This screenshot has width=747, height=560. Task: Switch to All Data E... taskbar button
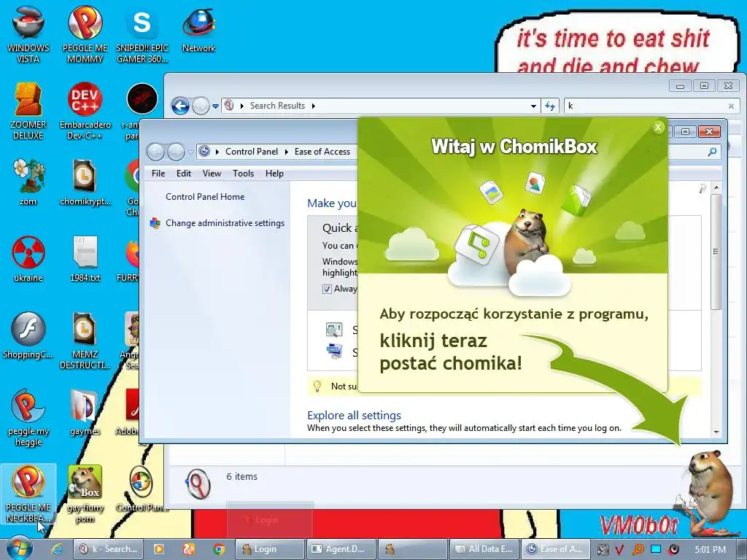(x=484, y=549)
